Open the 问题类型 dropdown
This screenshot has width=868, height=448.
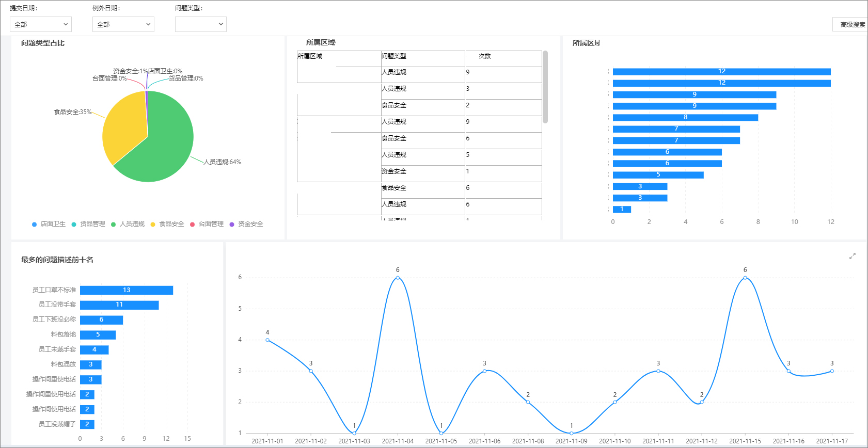[x=201, y=24]
